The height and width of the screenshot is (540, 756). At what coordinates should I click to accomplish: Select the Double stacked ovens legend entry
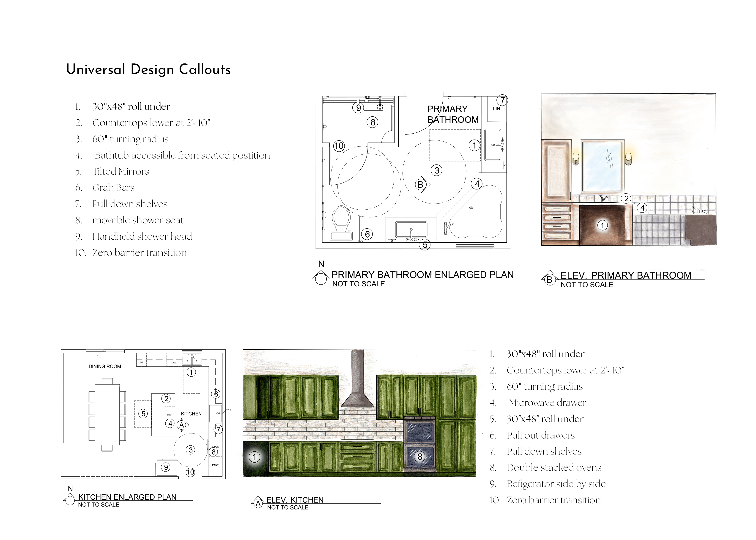click(x=554, y=468)
